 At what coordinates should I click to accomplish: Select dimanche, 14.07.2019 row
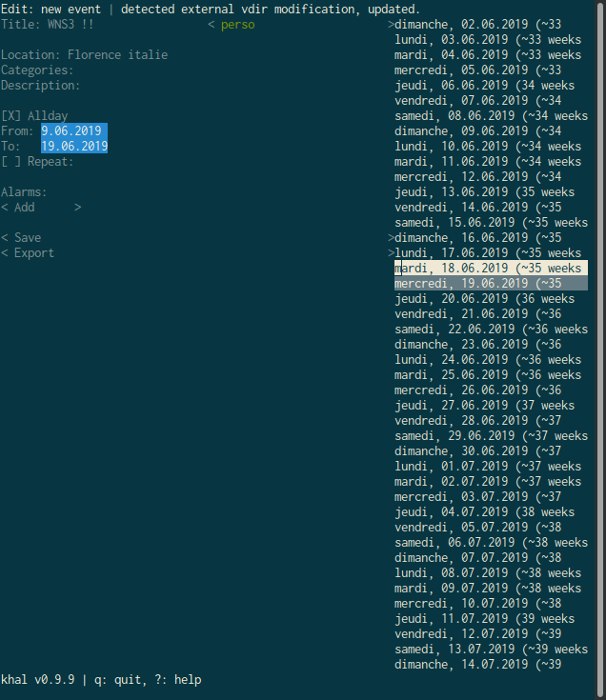click(491, 665)
